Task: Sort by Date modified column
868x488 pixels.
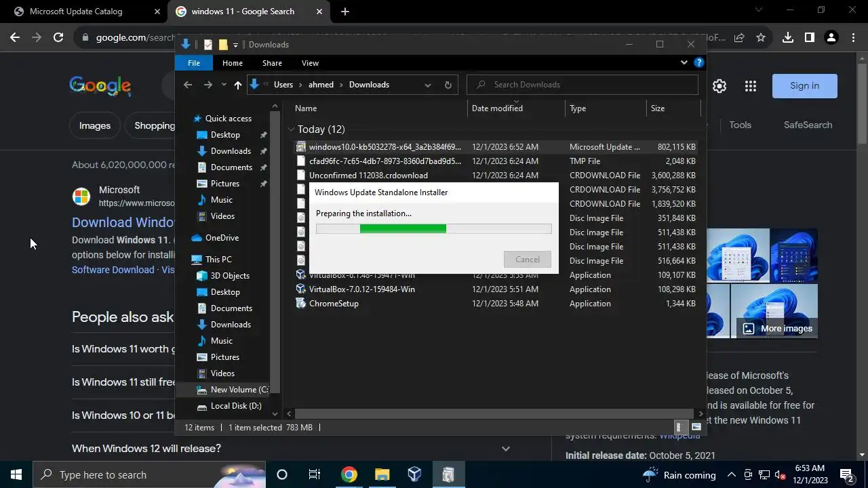Action: tap(497, 108)
